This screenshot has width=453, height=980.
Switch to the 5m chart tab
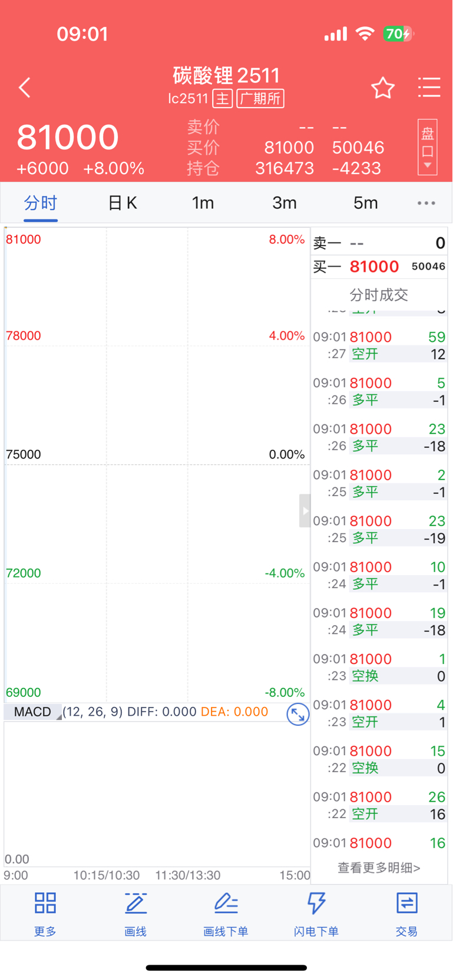(x=365, y=203)
